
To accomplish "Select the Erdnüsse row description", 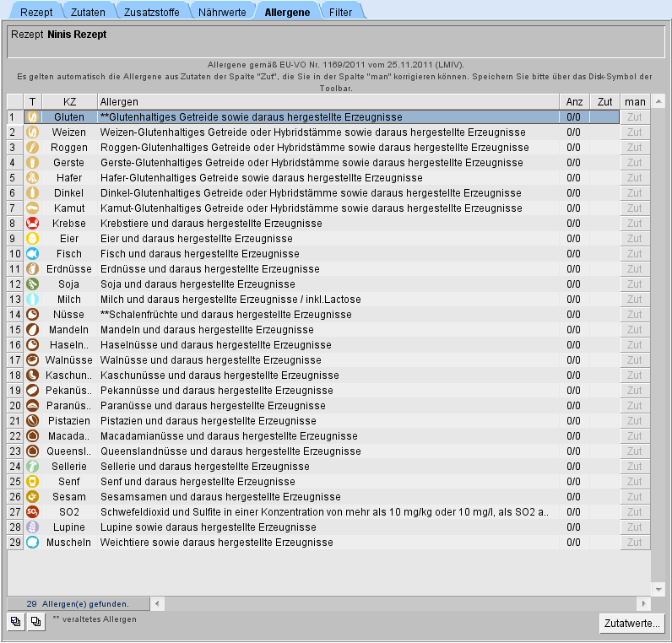I will point(328,269).
